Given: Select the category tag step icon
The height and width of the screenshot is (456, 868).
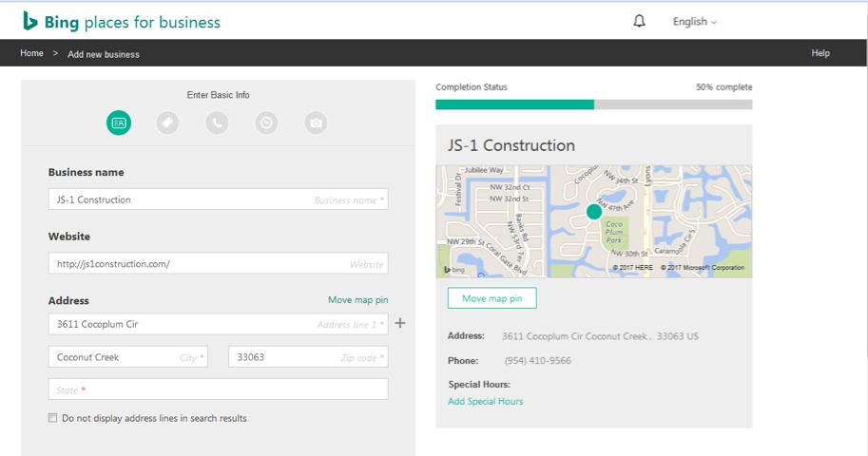Looking at the screenshot, I should pos(167,123).
